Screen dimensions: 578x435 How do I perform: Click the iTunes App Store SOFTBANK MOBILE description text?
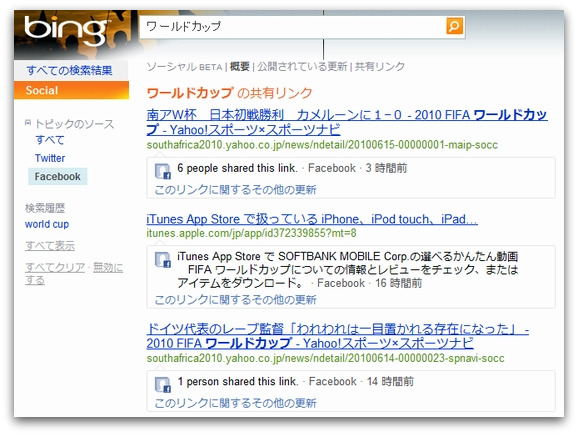click(347, 269)
